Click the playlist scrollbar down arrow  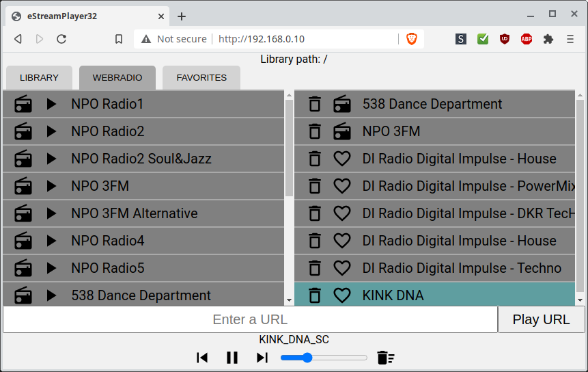[580, 300]
